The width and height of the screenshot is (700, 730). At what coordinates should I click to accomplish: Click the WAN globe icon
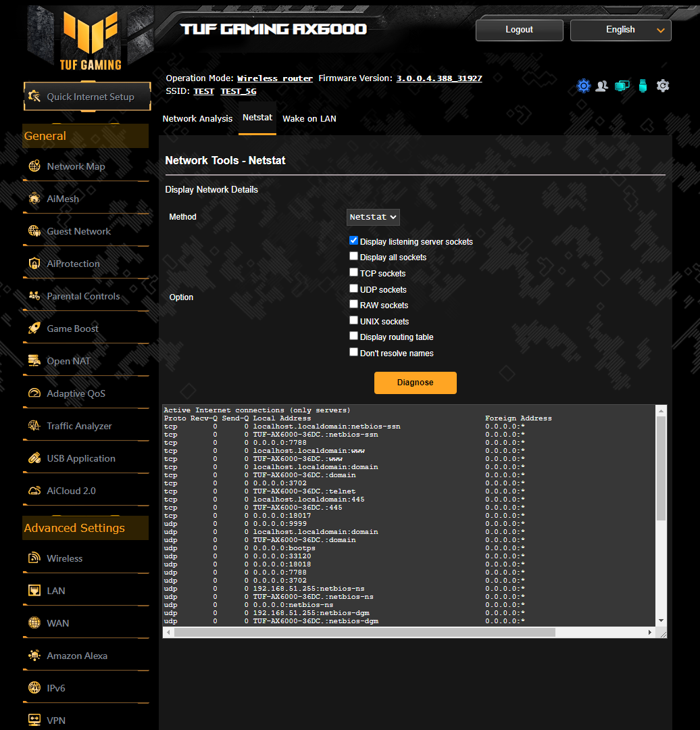click(x=34, y=623)
